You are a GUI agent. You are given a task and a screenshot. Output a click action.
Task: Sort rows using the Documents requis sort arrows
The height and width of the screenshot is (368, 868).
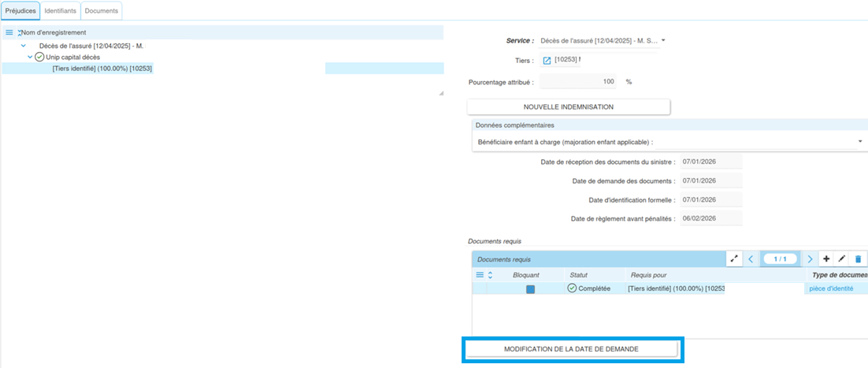491,275
